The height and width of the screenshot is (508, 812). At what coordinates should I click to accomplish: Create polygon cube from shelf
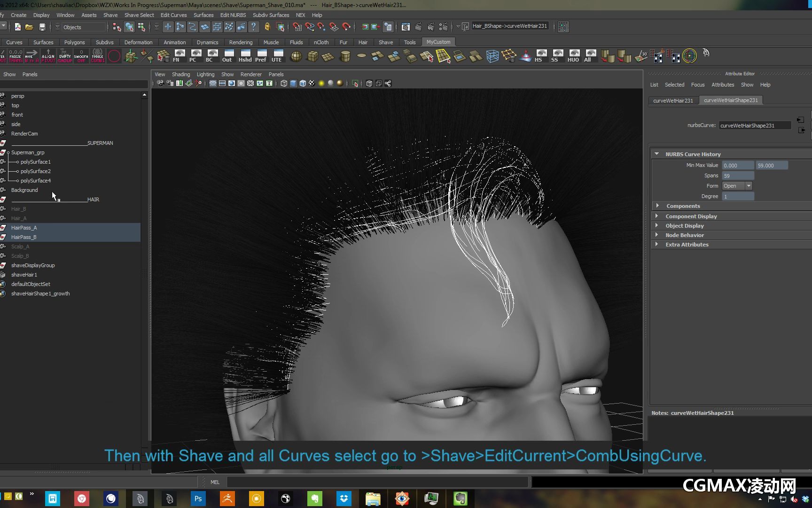pos(312,56)
